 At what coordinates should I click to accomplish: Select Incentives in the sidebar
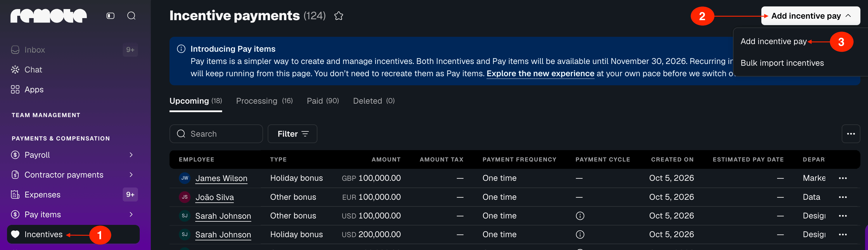73,234
